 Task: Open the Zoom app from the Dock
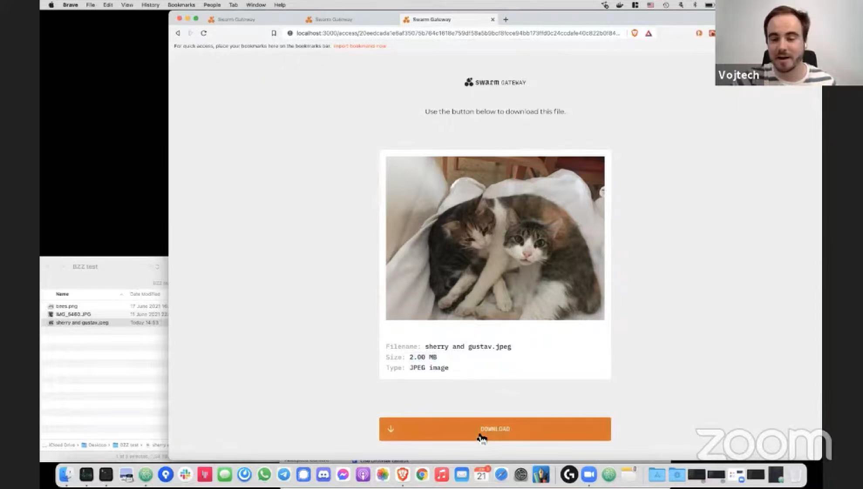[589, 474]
